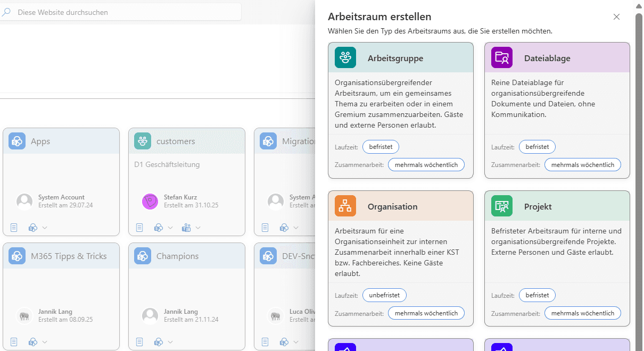Expand the SharePoint dropdown on Apps card
The height and width of the screenshot is (351, 644).
coord(45,227)
